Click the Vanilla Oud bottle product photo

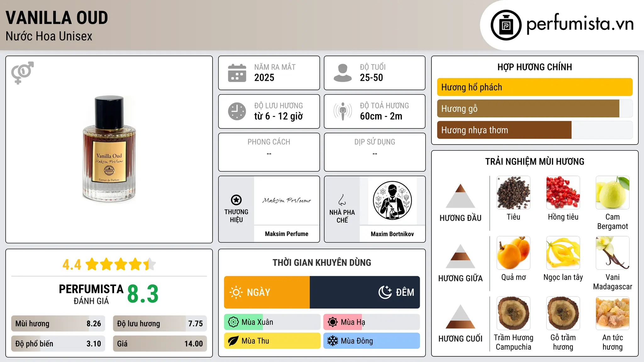coord(109,148)
